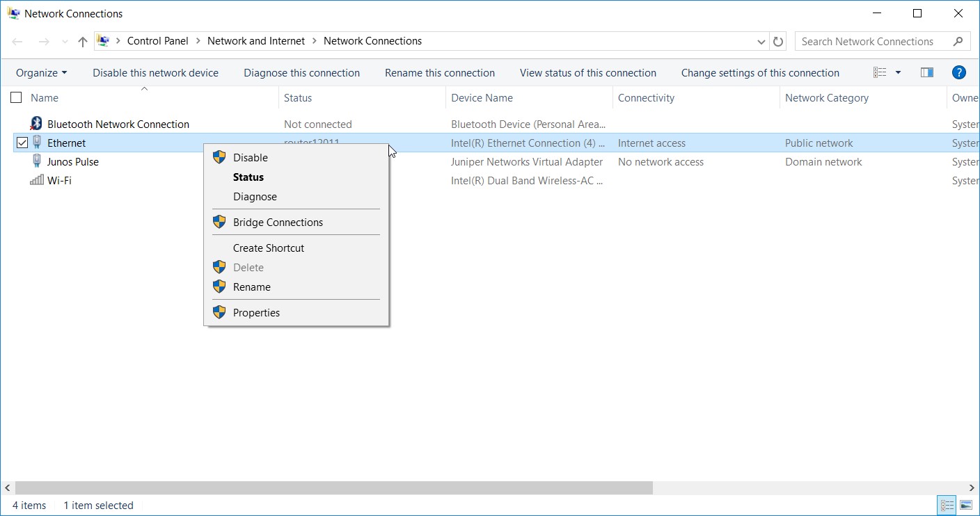
Task: Show the preview pane icon
Action: pyautogui.click(x=927, y=72)
